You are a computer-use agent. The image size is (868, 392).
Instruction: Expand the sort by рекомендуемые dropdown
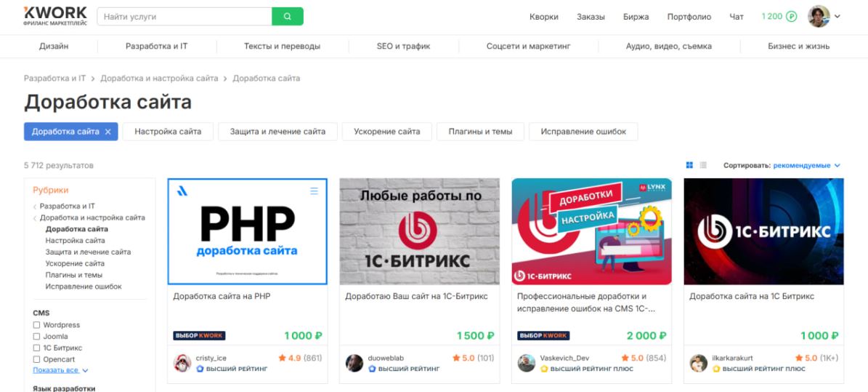click(806, 165)
